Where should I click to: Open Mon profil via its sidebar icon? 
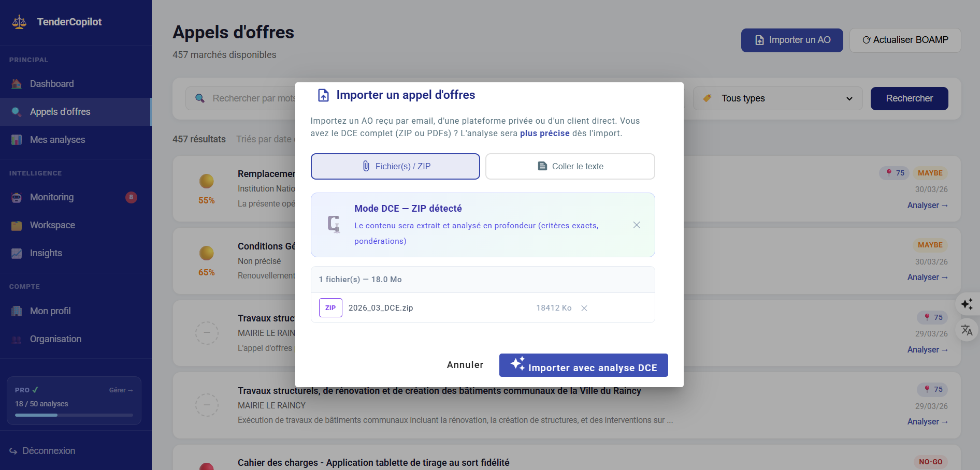16,311
